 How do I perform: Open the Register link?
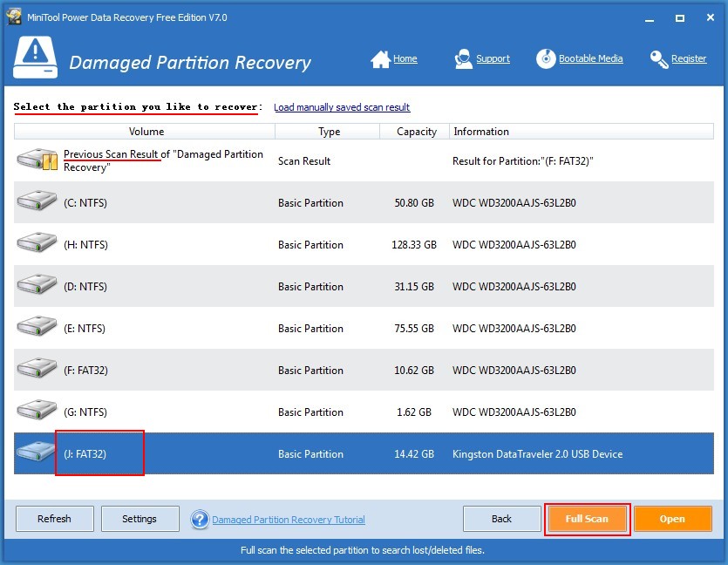tap(689, 59)
